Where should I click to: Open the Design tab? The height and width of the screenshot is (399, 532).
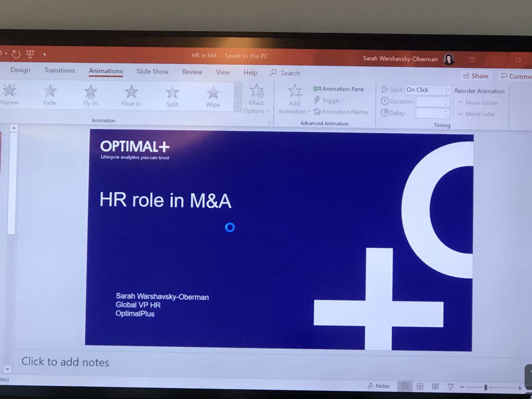[20, 70]
